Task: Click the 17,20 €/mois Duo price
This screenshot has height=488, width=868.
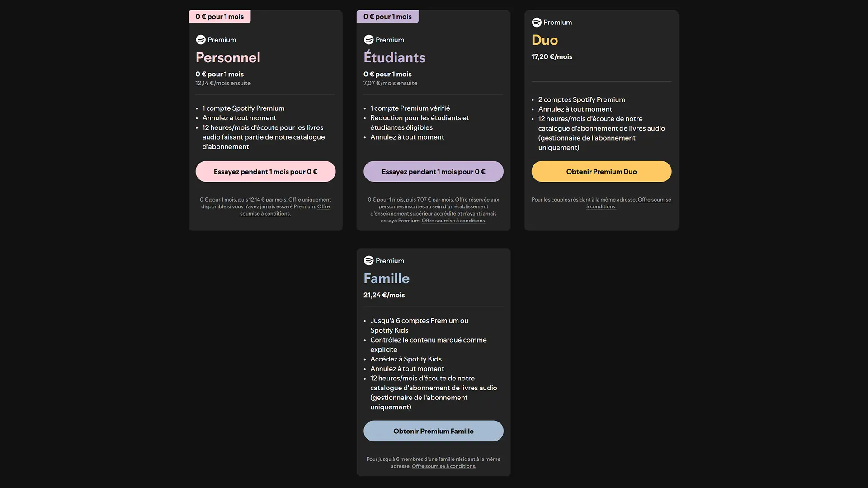Action: point(552,56)
